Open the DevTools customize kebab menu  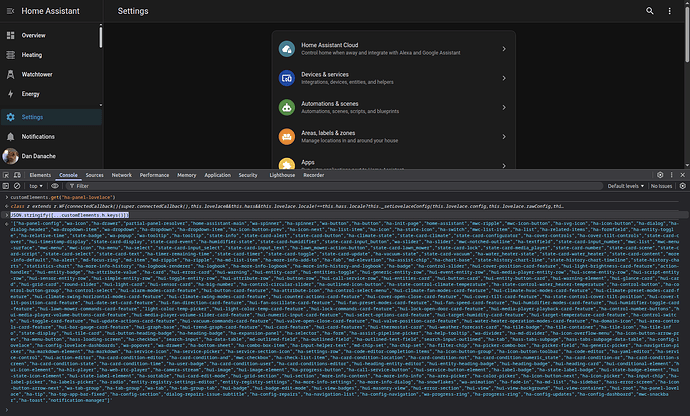pyautogui.click(x=672, y=175)
